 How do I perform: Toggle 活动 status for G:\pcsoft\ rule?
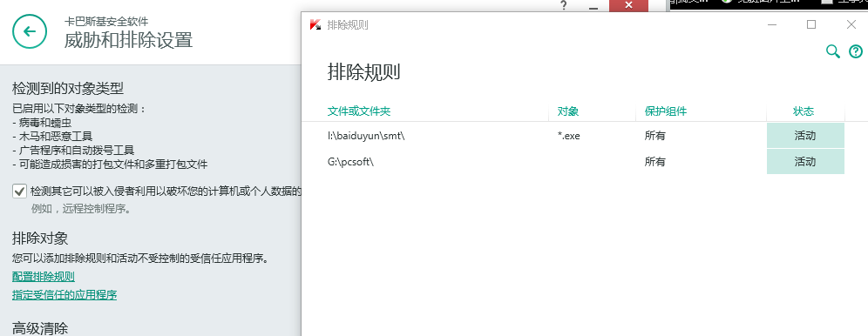click(805, 162)
